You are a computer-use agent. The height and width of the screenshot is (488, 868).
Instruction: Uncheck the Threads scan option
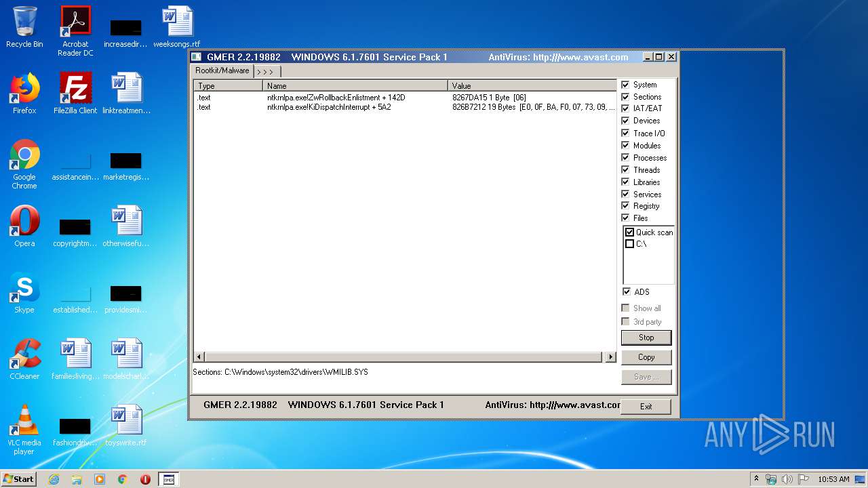pos(625,170)
